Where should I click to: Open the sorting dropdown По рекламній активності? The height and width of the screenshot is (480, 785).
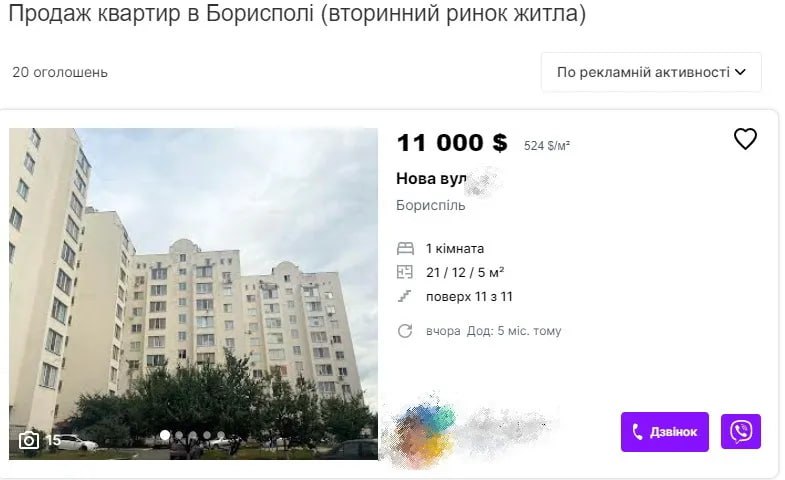coord(651,72)
